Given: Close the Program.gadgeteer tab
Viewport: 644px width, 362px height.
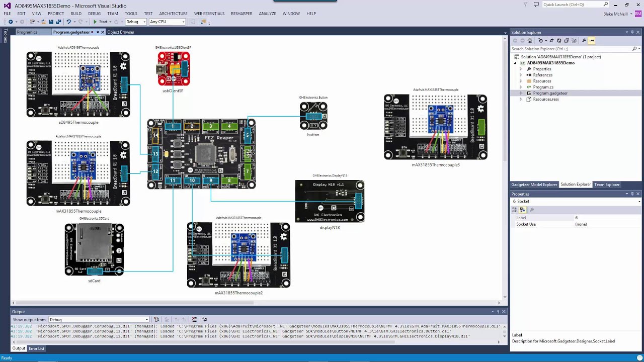Looking at the screenshot, I should click(102, 32).
